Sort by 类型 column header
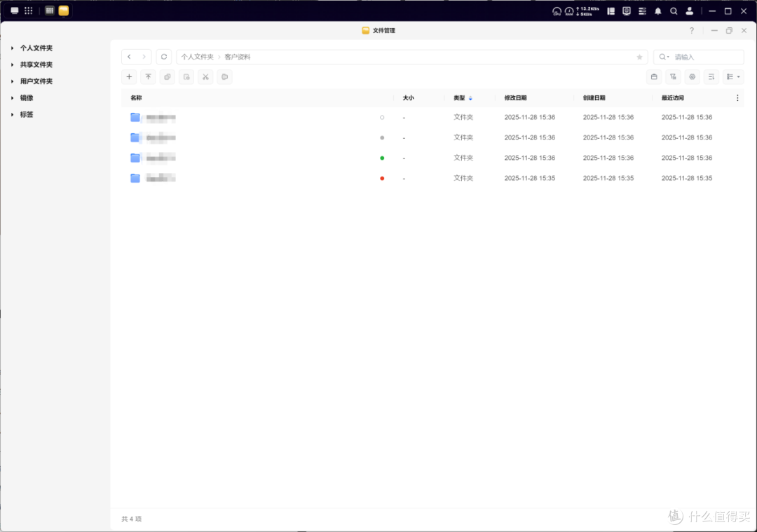The width and height of the screenshot is (757, 532). [459, 98]
